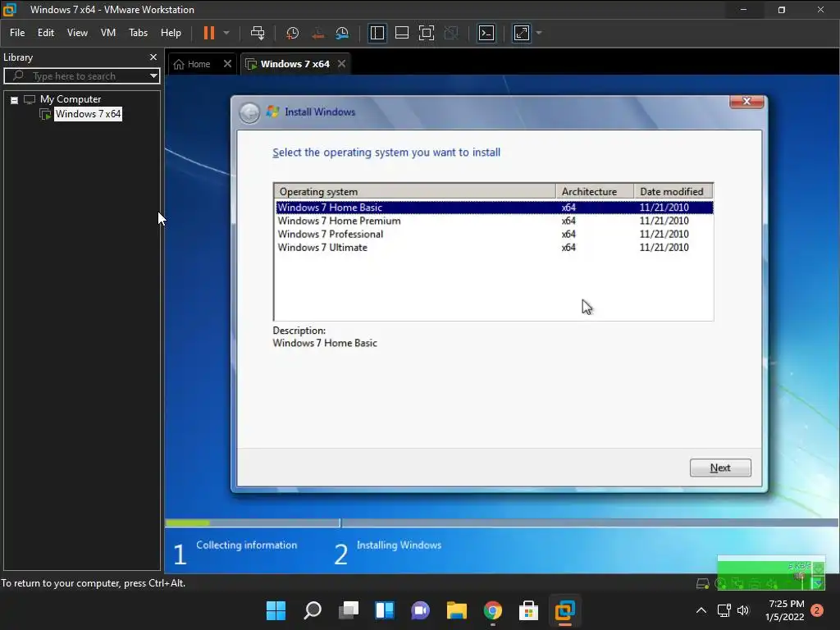Viewport: 840px width, 630px height.
Task: Open File Explorer from the taskbar
Action: point(456,610)
